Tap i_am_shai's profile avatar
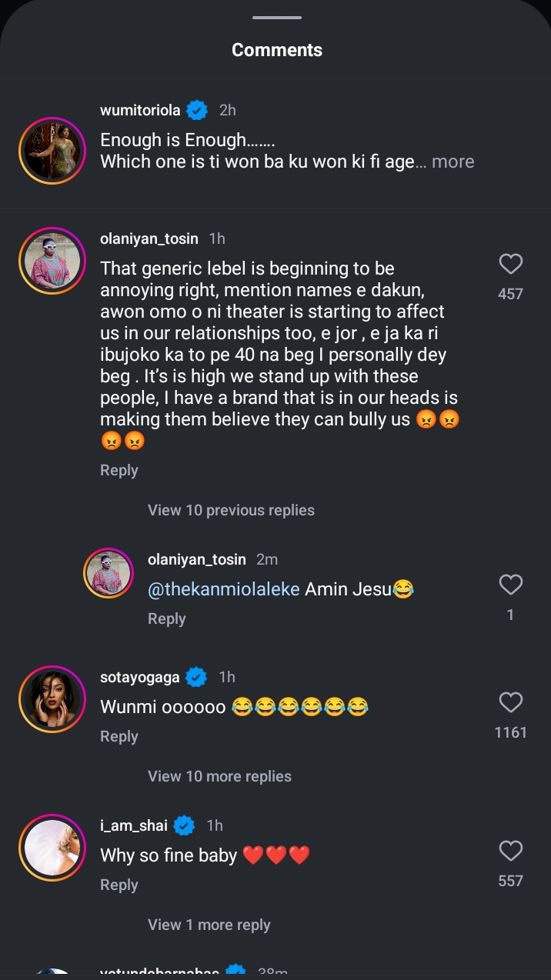551x980 pixels. click(x=52, y=847)
